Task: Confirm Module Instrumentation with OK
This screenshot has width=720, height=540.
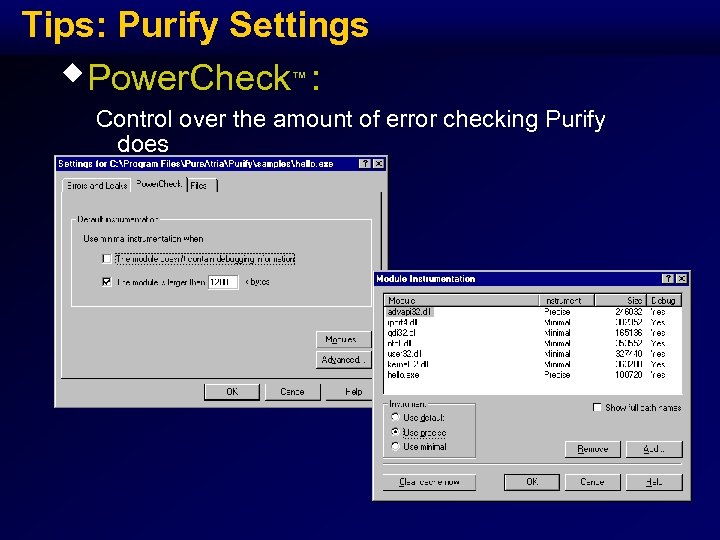Action: pos(532,482)
